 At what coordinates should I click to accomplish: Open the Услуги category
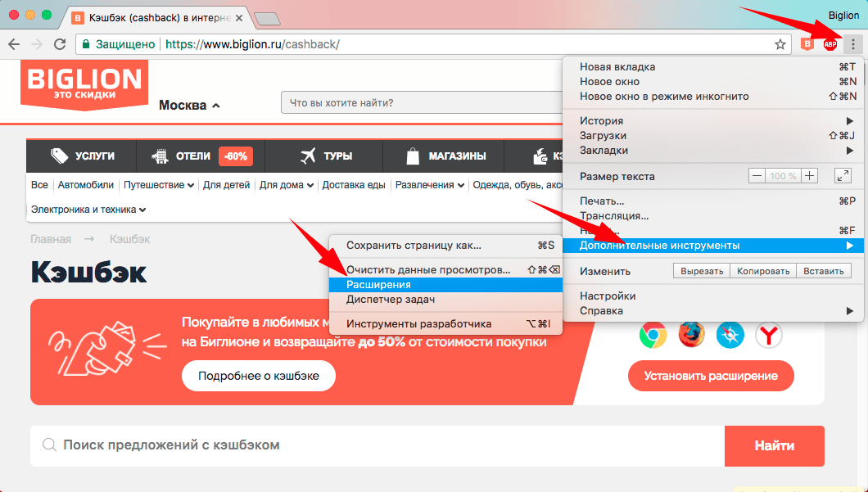(x=82, y=156)
